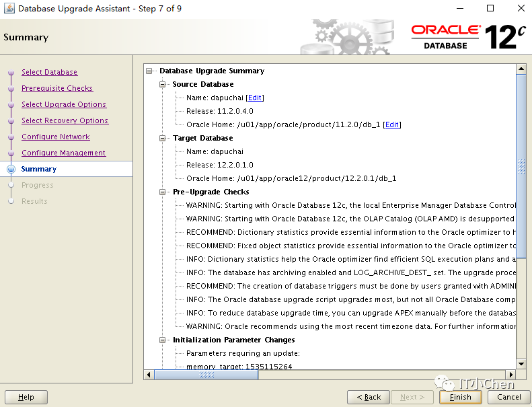532x407 pixels.
Task: Collapse the Pre-Upgrade Checks node
Action: tap(163, 192)
